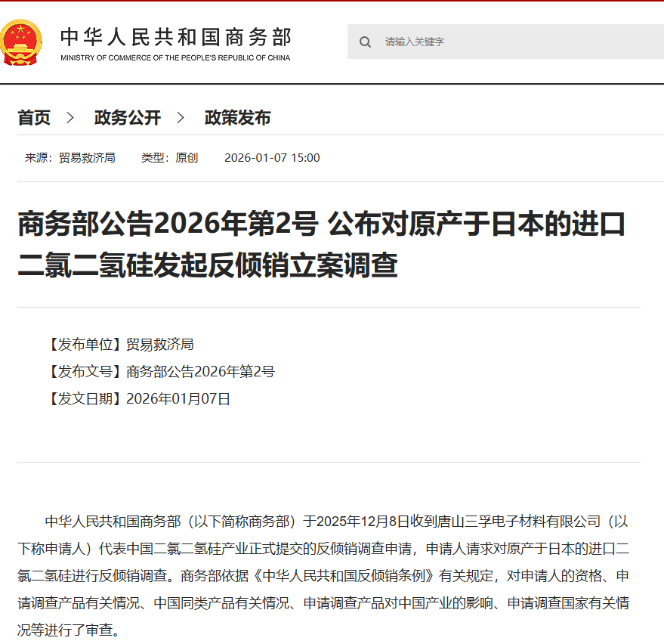Click the chevron after 首页
Image resolution: width=664 pixels, height=644 pixels.
[71, 118]
